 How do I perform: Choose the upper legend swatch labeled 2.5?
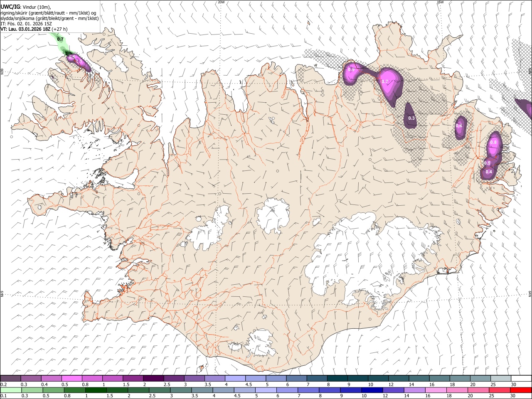174,378
